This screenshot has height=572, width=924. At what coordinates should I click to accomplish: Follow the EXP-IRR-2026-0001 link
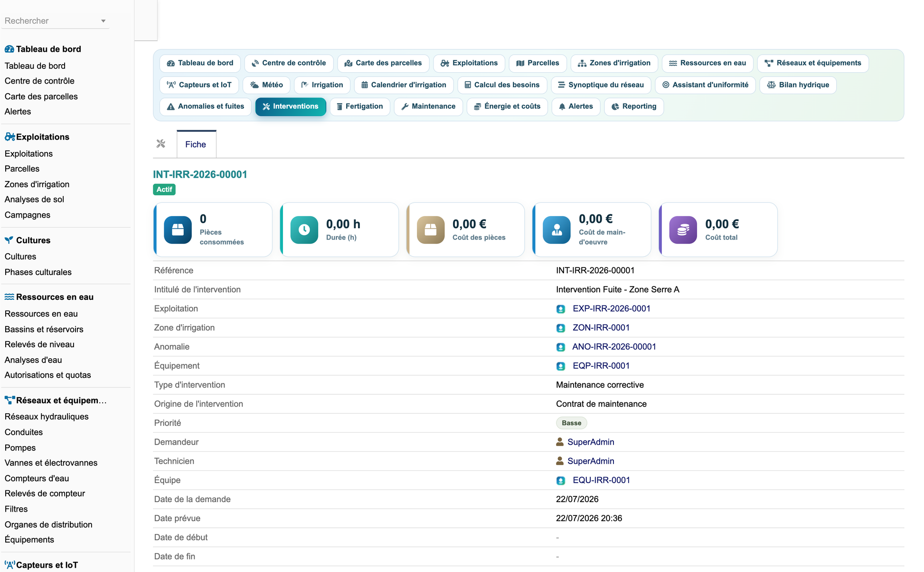612,309
